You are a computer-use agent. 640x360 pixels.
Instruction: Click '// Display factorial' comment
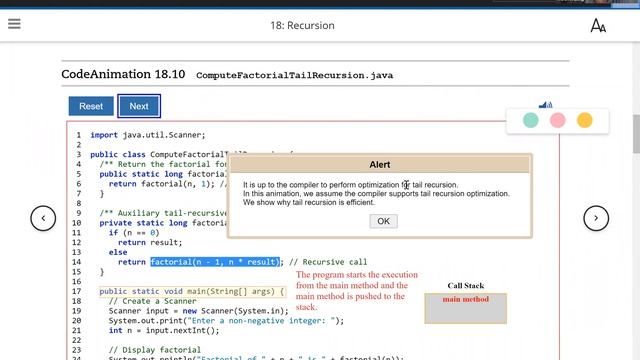[155, 350]
